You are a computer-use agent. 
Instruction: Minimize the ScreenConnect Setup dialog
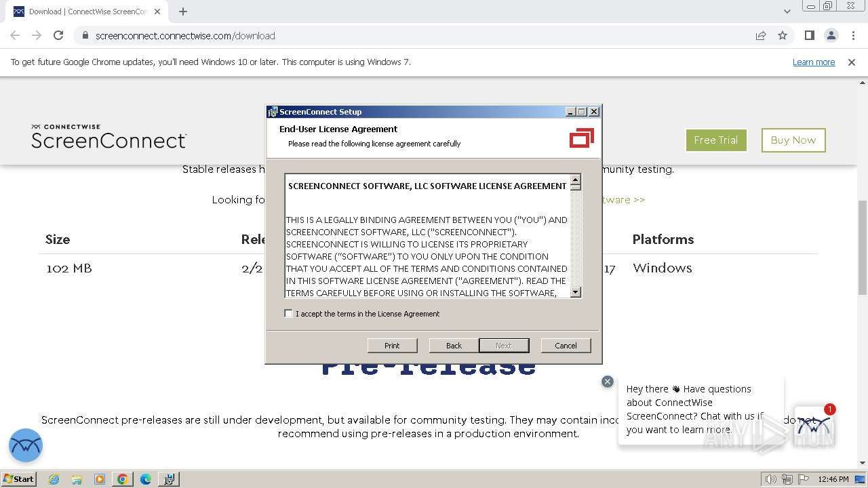click(x=570, y=112)
